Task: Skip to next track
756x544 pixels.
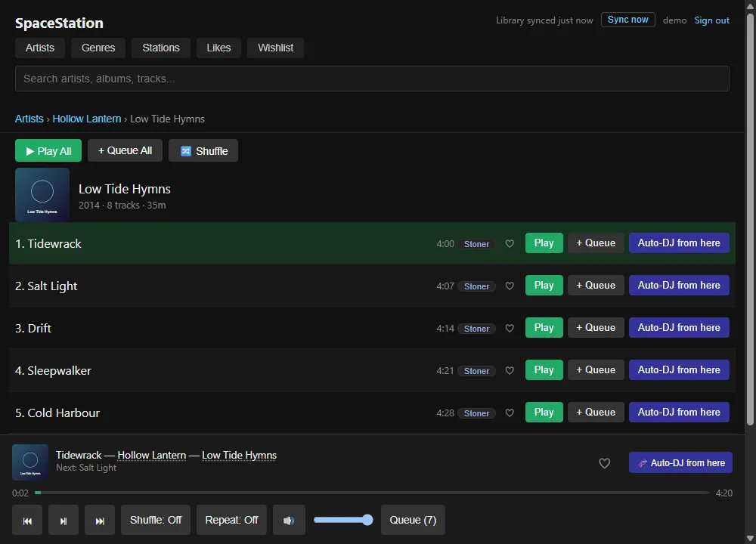Action: click(x=100, y=521)
